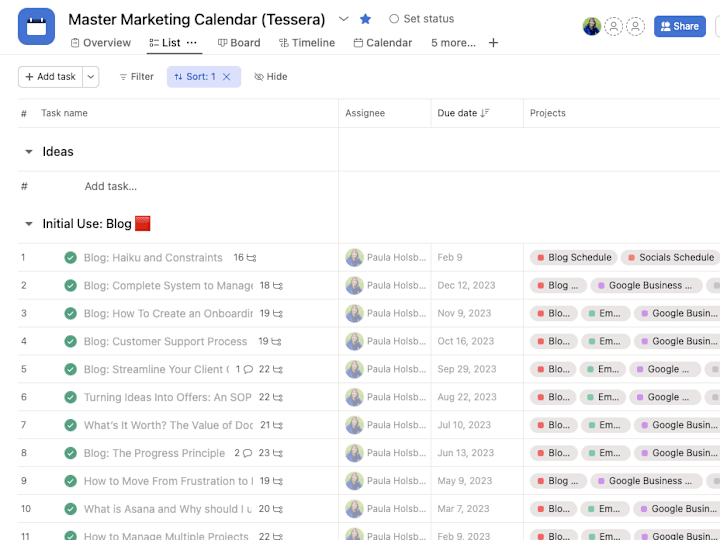Click the Hide columns button
The image size is (720, 540).
[x=271, y=77]
